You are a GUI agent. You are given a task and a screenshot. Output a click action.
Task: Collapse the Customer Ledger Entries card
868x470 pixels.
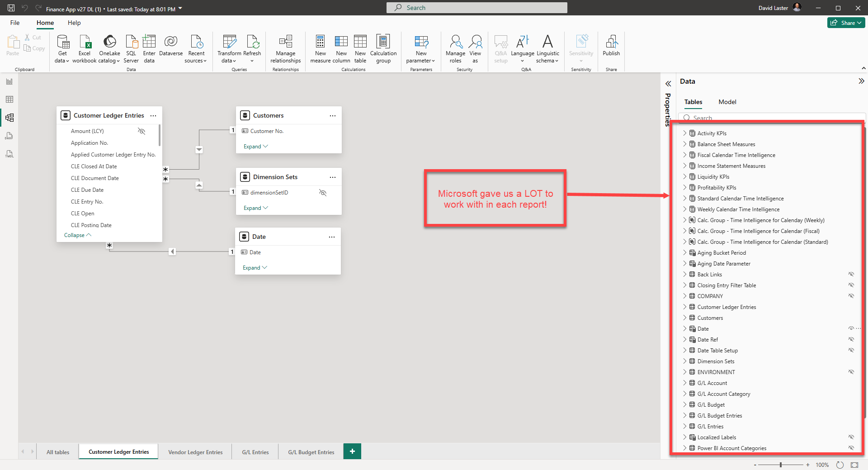click(x=77, y=235)
